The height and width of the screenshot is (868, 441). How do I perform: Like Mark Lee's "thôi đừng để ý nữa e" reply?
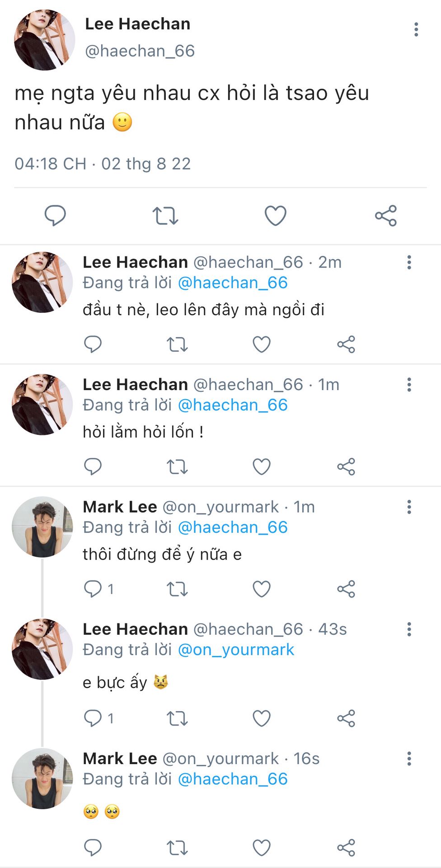(x=261, y=589)
